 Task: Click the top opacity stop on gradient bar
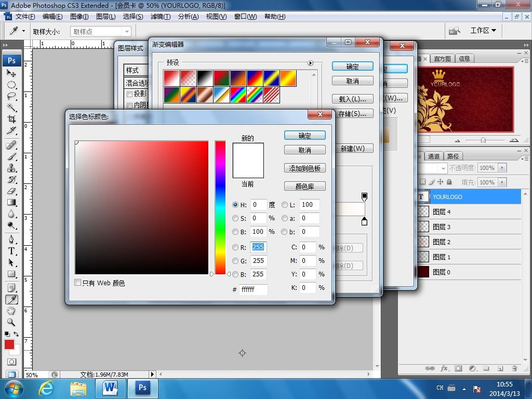[x=364, y=196]
